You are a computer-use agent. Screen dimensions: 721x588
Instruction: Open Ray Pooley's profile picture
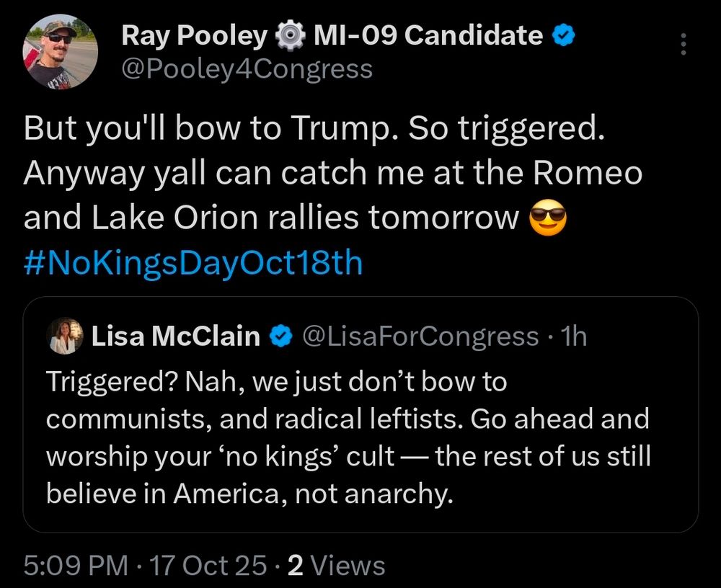pyautogui.click(x=61, y=53)
